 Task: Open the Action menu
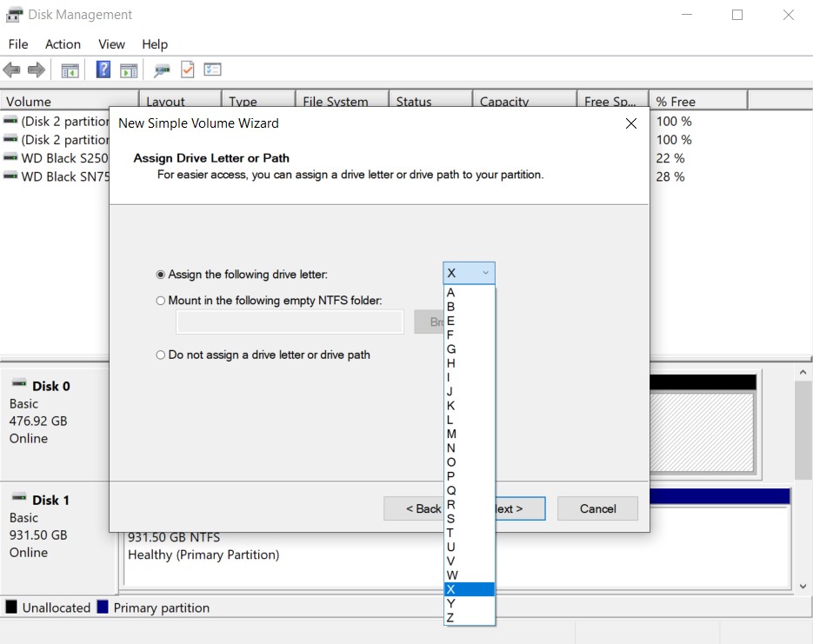(63, 44)
